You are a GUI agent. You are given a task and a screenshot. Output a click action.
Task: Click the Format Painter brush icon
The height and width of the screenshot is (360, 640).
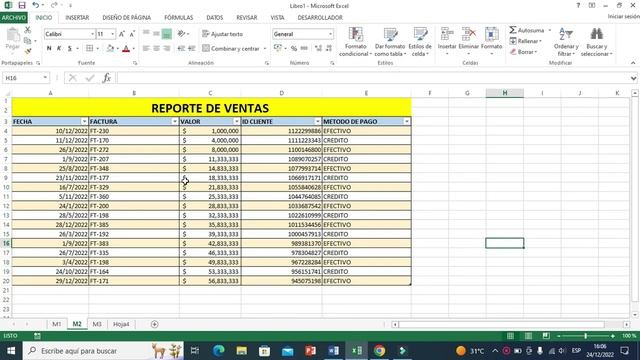pyautogui.click(x=27, y=51)
